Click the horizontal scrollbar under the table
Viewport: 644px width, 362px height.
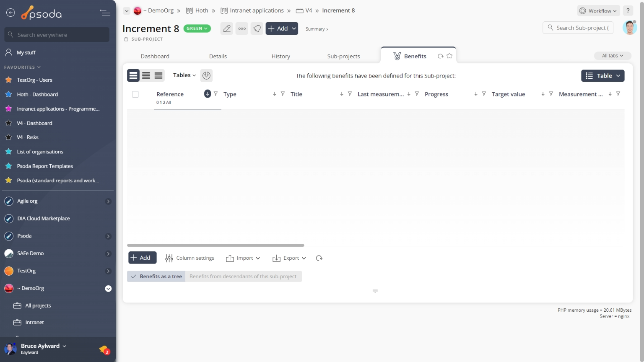point(216,246)
